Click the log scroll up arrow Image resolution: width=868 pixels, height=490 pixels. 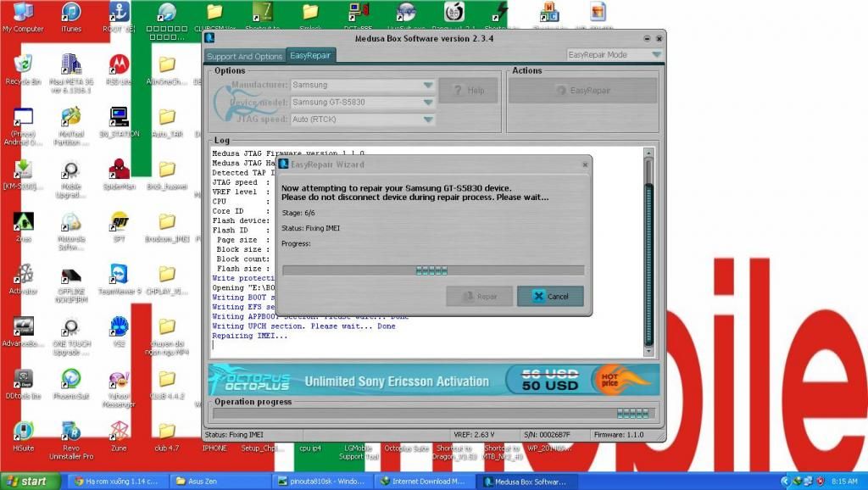[649, 153]
